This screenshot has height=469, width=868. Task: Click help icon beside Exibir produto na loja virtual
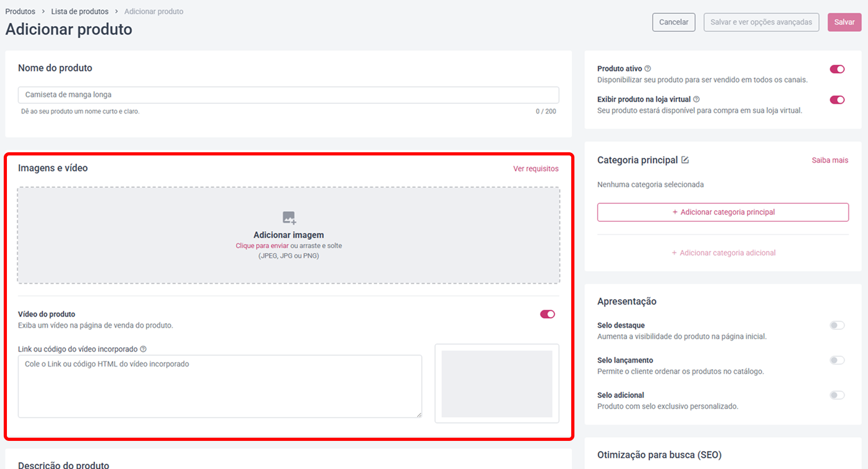point(697,99)
